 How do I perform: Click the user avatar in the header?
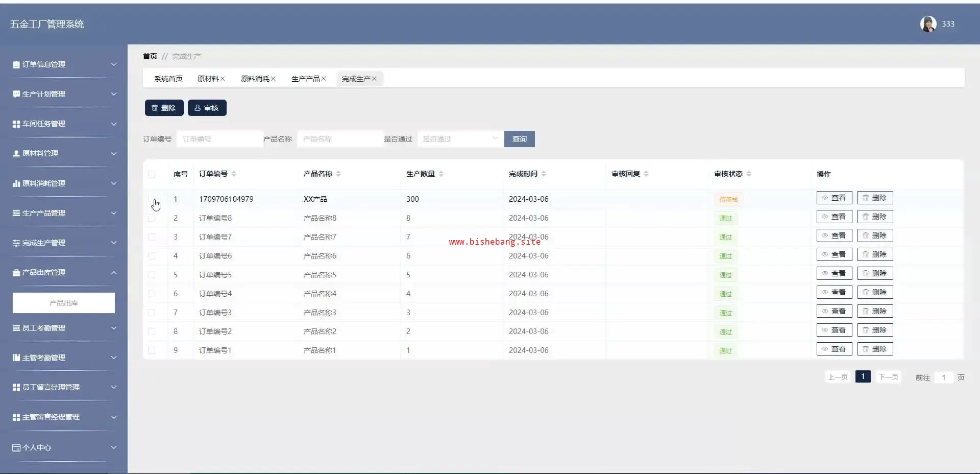point(927,24)
